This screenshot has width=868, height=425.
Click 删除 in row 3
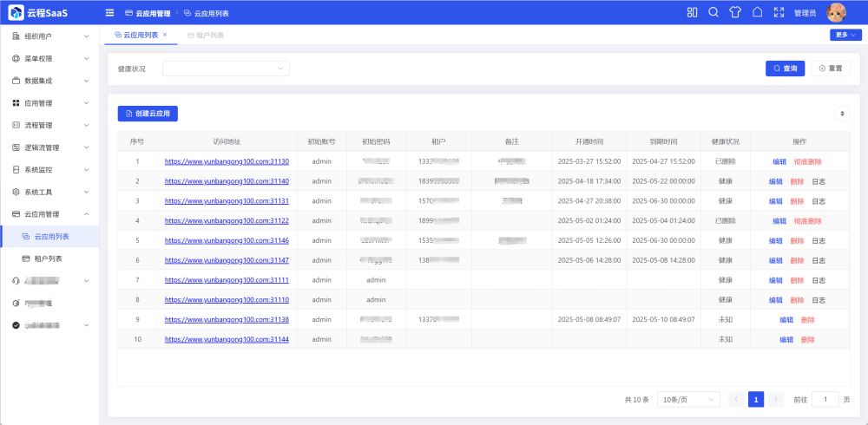(x=797, y=201)
